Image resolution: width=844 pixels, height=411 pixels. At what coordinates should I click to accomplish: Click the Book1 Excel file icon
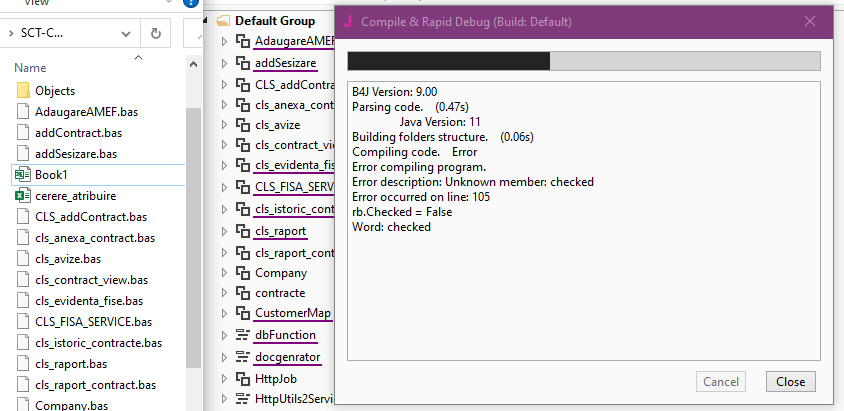[22, 175]
